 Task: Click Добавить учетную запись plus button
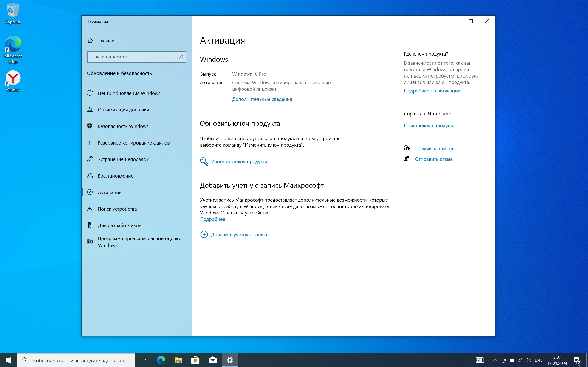pyautogui.click(x=204, y=234)
